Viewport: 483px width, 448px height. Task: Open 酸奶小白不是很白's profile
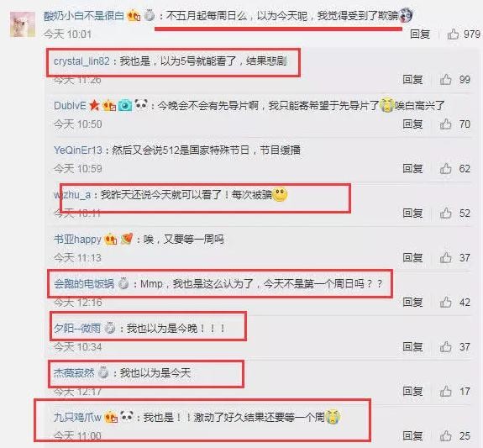84,16
